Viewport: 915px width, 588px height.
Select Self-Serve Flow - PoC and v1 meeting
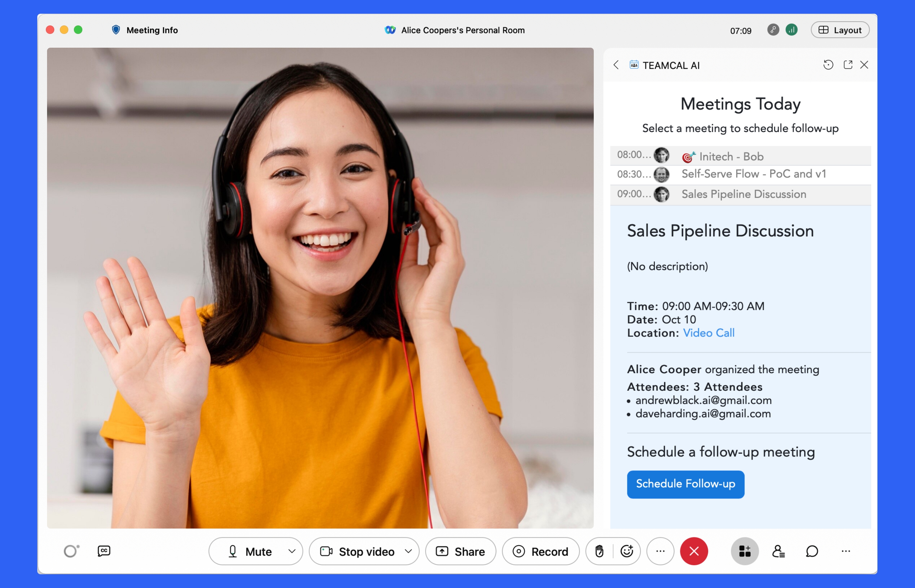coord(753,174)
